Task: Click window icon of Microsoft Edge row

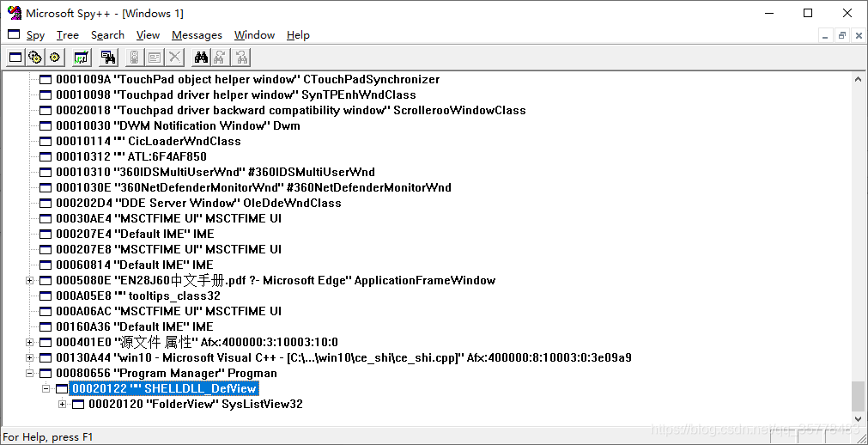Action: [46, 280]
